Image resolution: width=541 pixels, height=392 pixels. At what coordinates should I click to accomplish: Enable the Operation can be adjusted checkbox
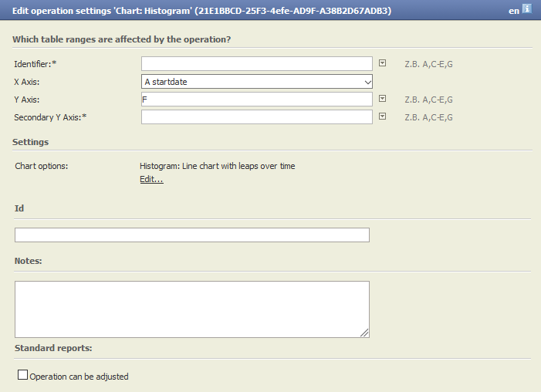23,375
